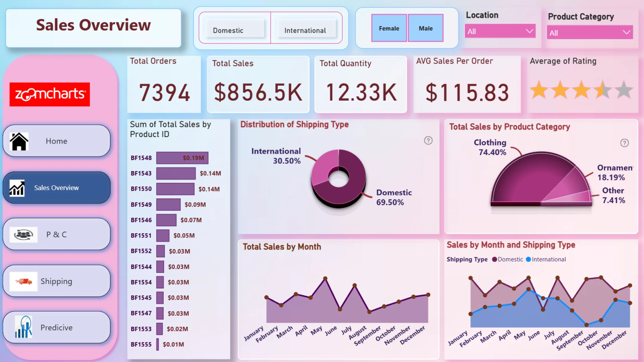Screen dimensions: 644x362
Task: Open the Predicive page
Action: point(57,327)
